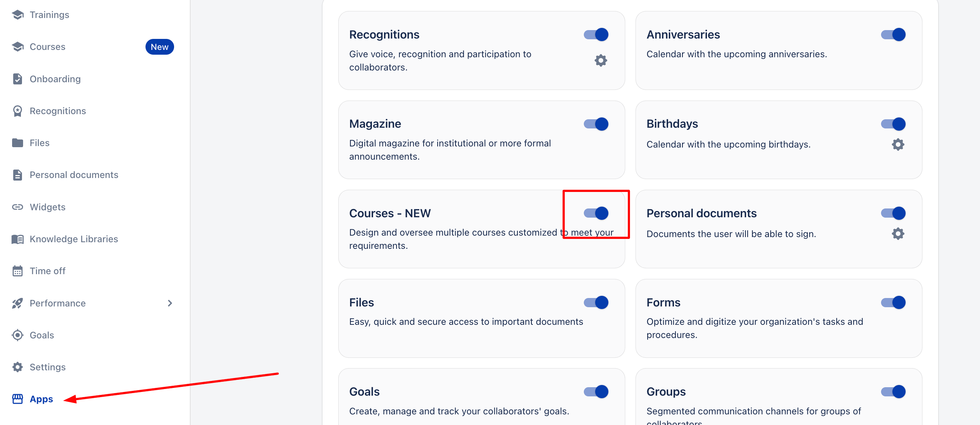Click the New badge beside Courses
Screen dimensions: 980x425
(x=159, y=47)
